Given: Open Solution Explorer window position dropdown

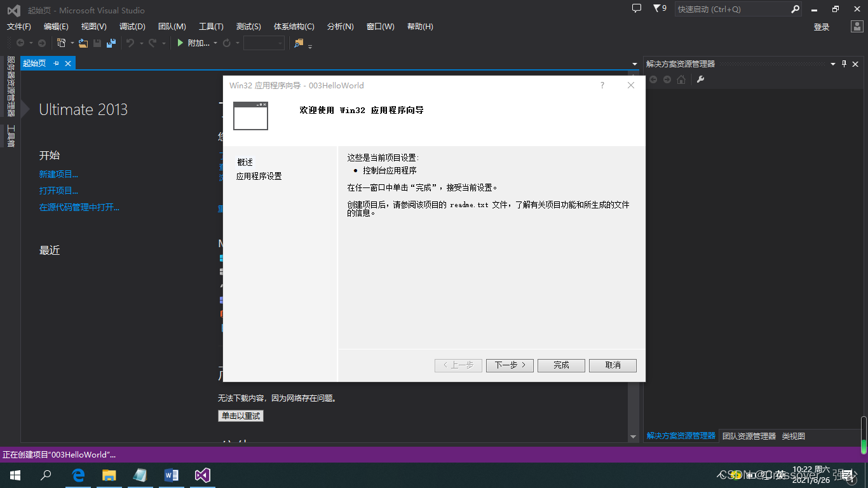Looking at the screenshot, I should [833, 64].
